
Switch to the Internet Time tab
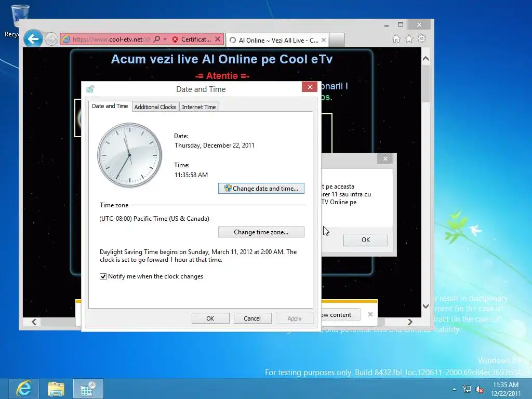(x=199, y=107)
